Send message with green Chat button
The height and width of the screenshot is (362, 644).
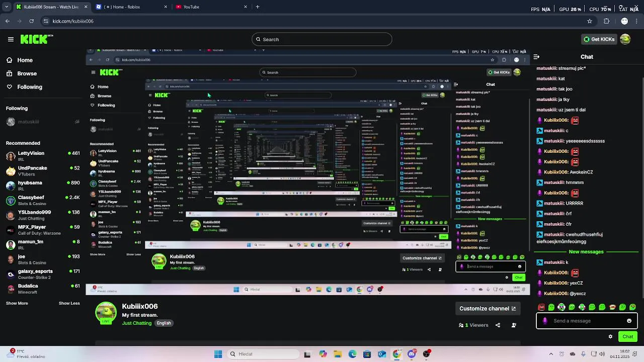628,337
